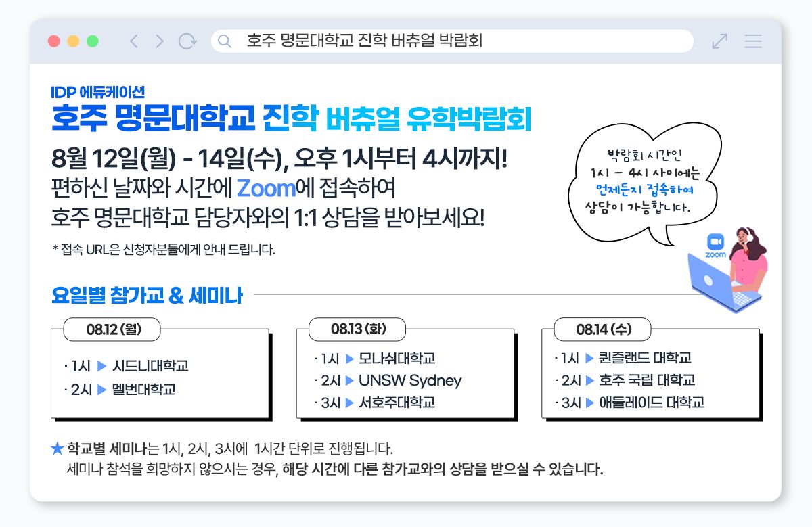The height and width of the screenshot is (527, 812).
Task: Select the 08.14 (수) date label
Action: pos(603,329)
